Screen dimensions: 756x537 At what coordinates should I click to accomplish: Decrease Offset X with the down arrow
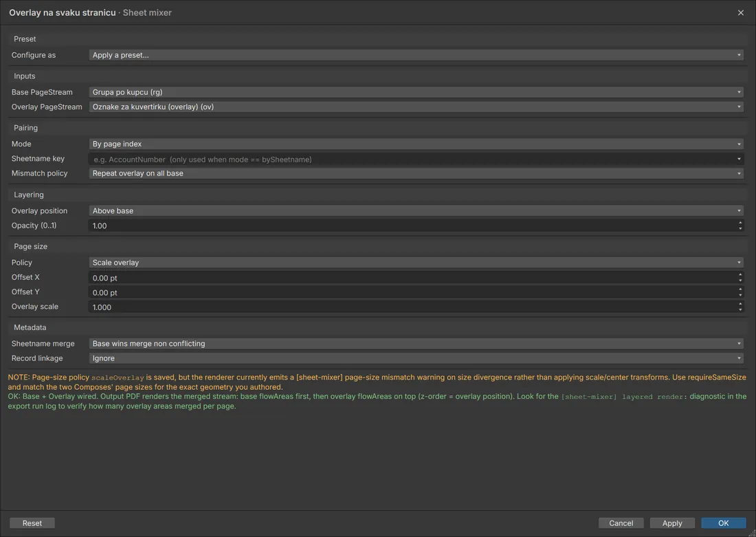pyautogui.click(x=740, y=281)
